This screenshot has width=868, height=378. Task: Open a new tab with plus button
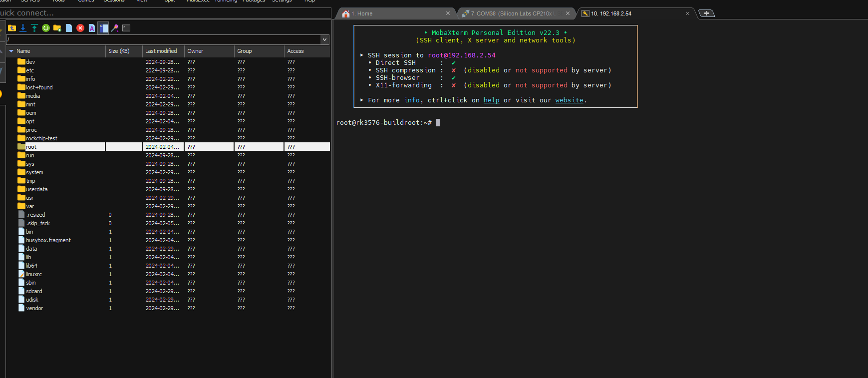tap(706, 13)
